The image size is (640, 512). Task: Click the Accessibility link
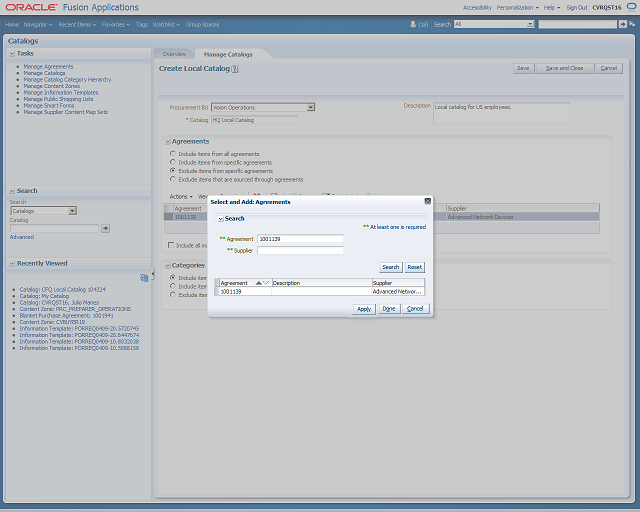[x=477, y=7]
